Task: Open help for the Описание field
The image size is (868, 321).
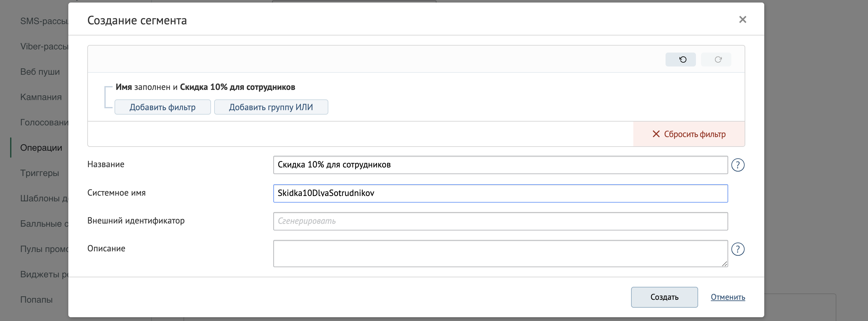Action: pyautogui.click(x=738, y=249)
